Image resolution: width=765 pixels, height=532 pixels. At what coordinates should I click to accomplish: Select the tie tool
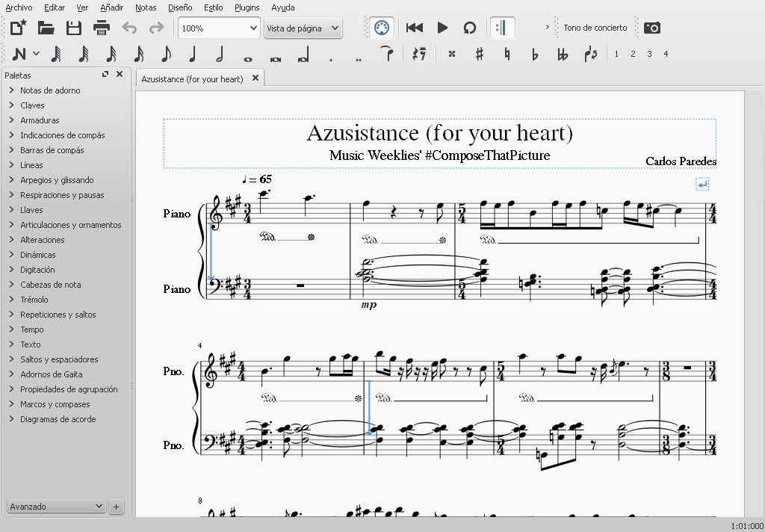coord(386,54)
